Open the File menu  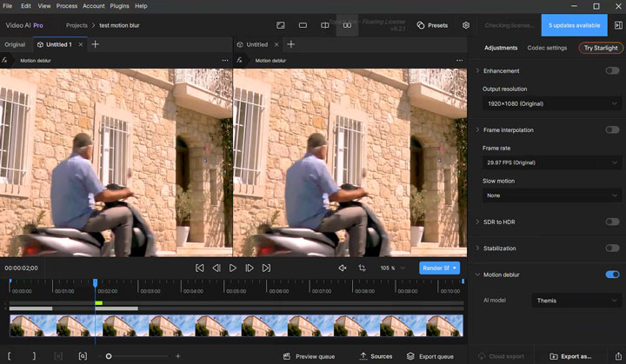pos(8,6)
